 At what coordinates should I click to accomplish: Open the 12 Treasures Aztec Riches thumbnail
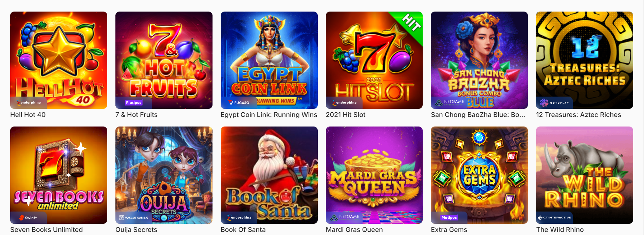tap(585, 60)
